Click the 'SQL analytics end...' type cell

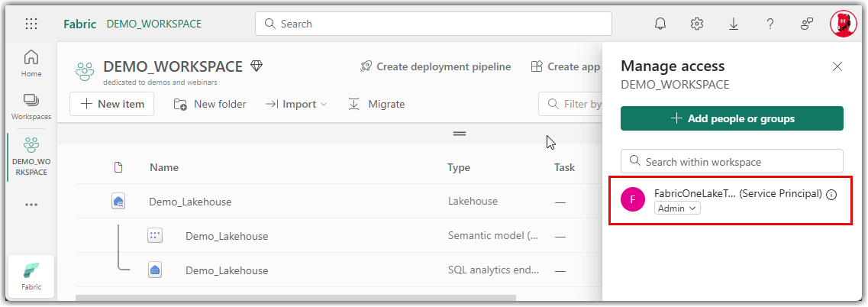point(493,270)
